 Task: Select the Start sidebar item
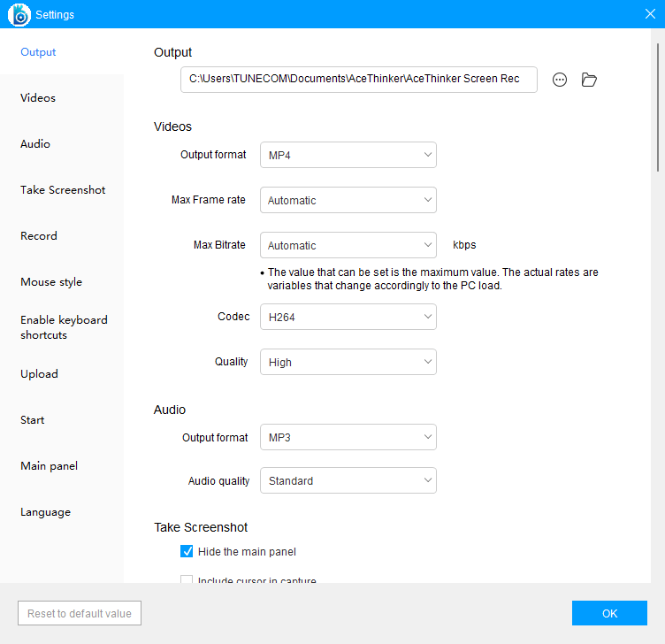coord(32,420)
